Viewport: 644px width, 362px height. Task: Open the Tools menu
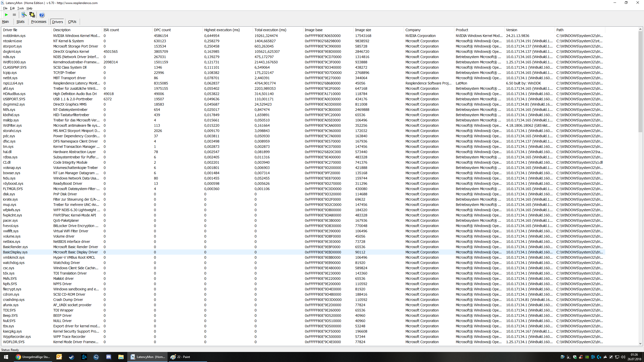pos(21,8)
